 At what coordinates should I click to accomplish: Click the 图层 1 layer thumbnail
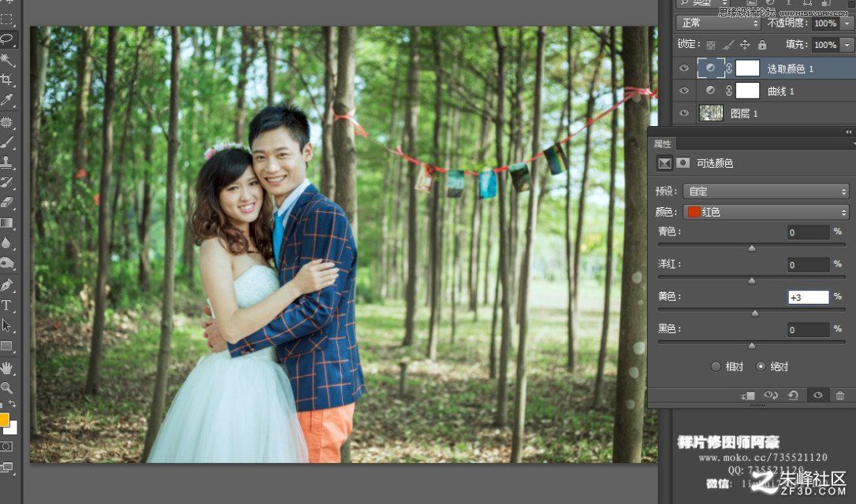(711, 113)
